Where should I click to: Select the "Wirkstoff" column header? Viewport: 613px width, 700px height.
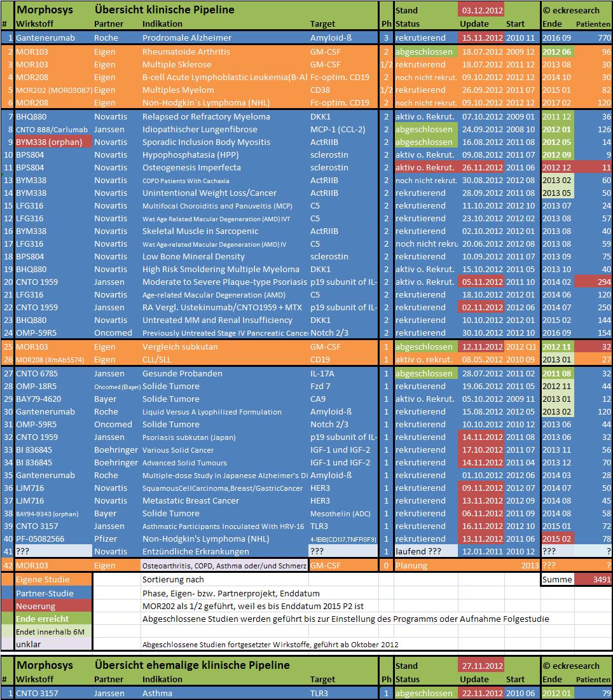tap(38, 24)
